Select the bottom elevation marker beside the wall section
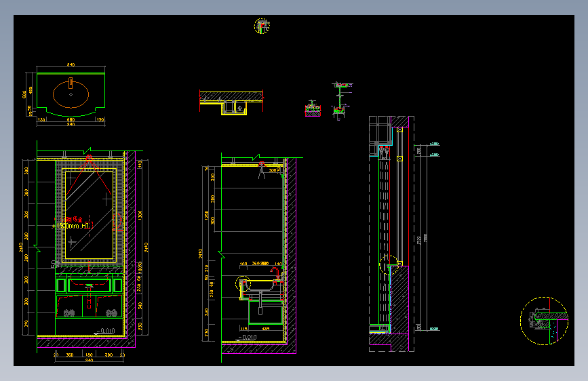The image size is (588, 381). coord(434,329)
